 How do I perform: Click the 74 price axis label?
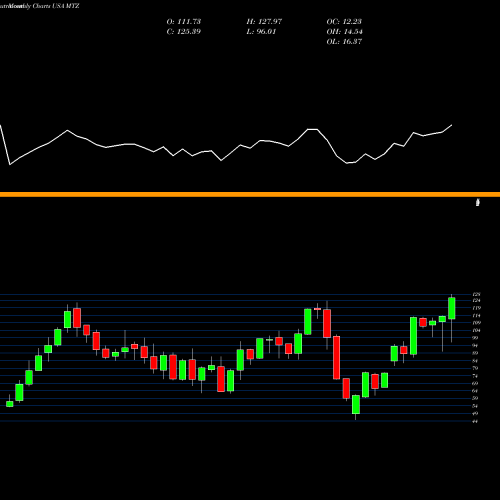(475, 376)
